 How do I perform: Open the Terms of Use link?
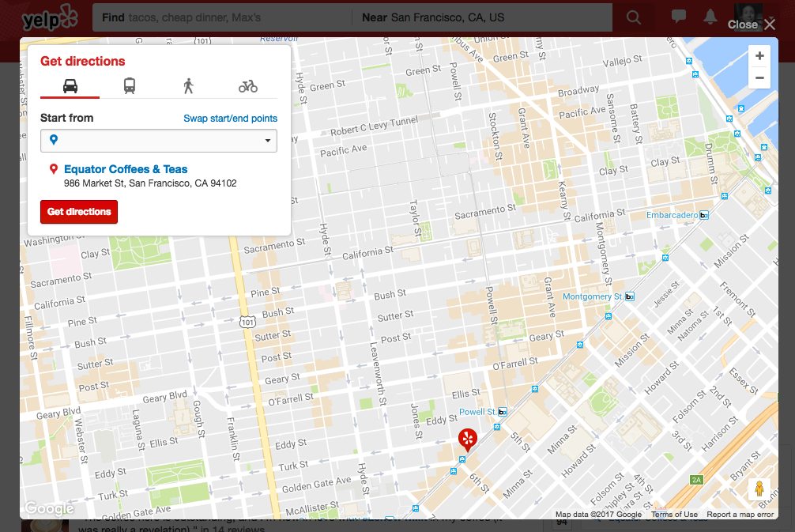[674, 515]
